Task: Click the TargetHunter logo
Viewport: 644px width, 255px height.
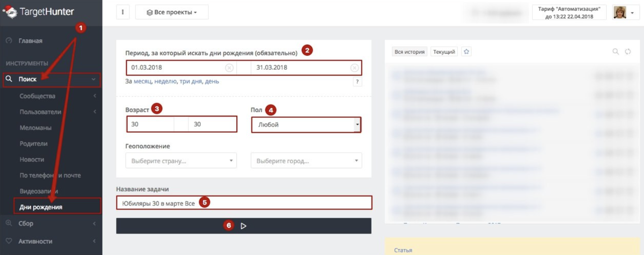Action: [39, 12]
